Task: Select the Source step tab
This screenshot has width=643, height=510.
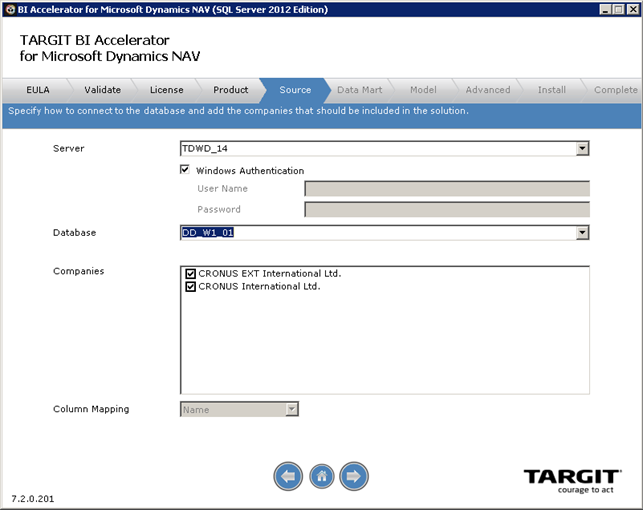Action: click(295, 90)
